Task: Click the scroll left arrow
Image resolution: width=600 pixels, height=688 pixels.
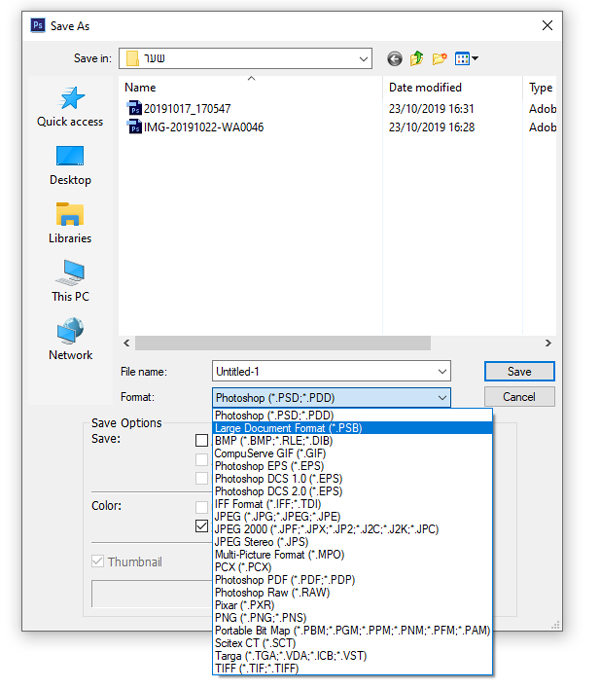Action: [x=127, y=343]
